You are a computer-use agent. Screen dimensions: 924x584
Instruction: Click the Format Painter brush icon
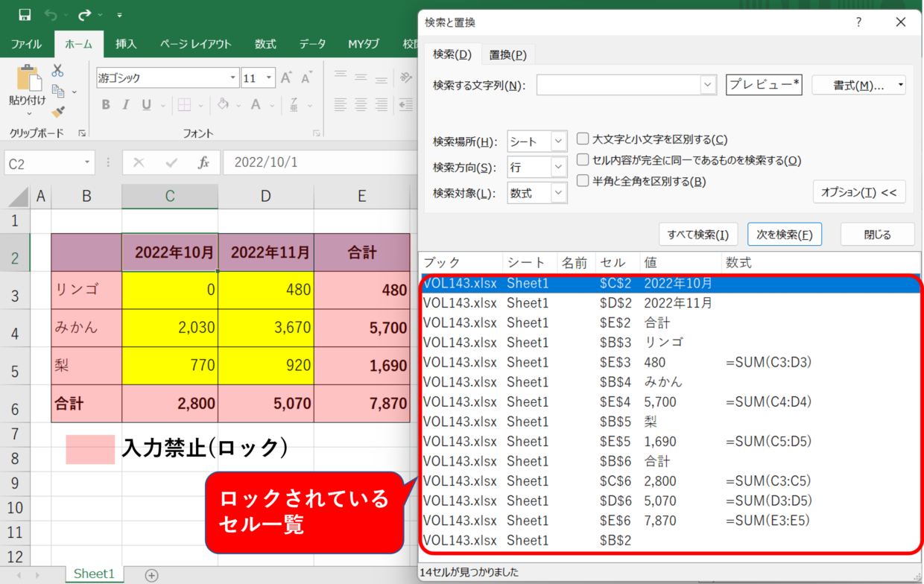point(57,112)
